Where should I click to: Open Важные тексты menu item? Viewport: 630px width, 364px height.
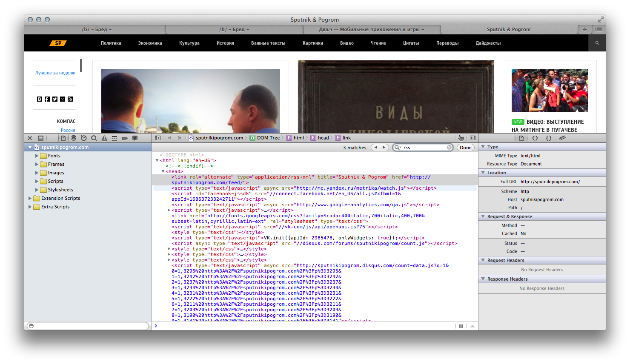coord(268,43)
